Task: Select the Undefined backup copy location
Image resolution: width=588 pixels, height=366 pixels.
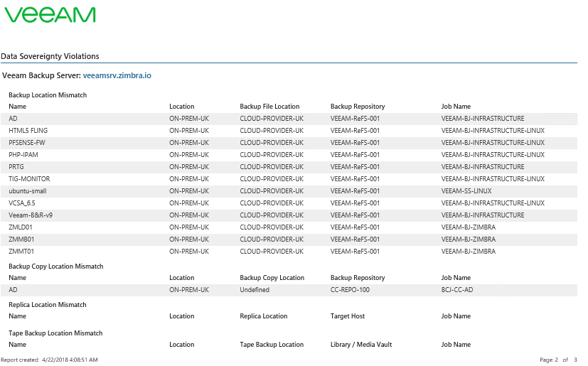Action: point(255,290)
